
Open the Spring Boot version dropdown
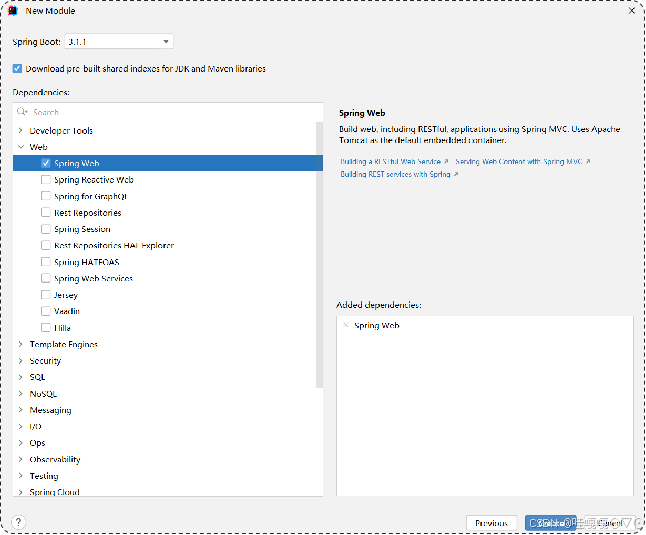pos(118,42)
